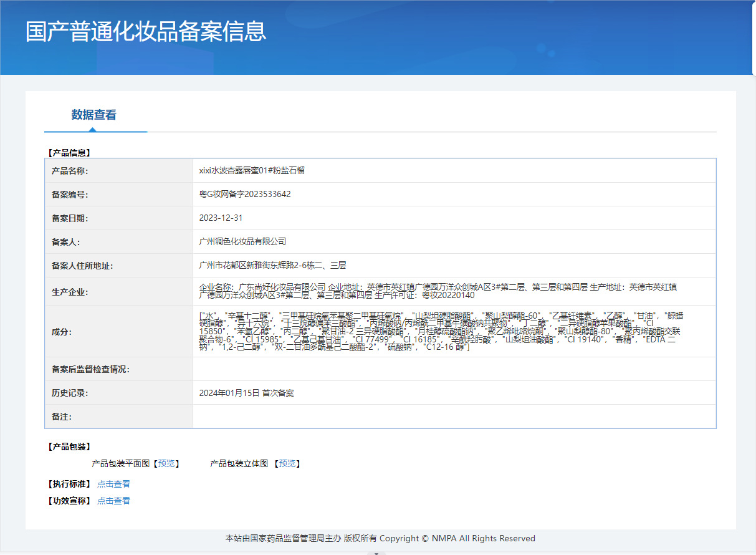Click the NMPA copyright footer text
Image resolution: width=756 pixels, height=555 pixels.
pos(380,538)
